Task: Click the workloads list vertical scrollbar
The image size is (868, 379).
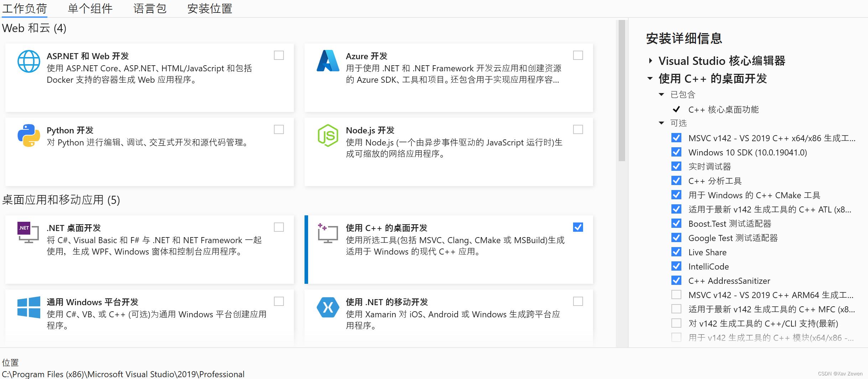Action: pyautogui.click(x=622, y=91)
